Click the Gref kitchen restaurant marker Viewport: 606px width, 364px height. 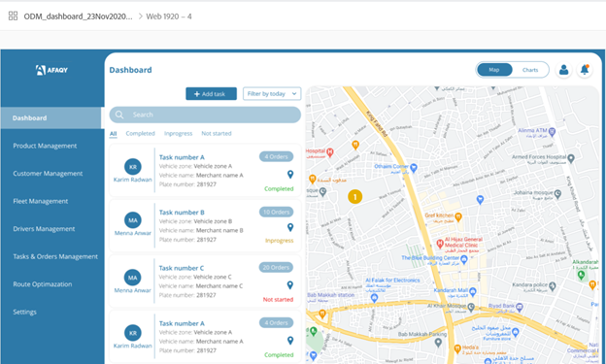(458, 216)
